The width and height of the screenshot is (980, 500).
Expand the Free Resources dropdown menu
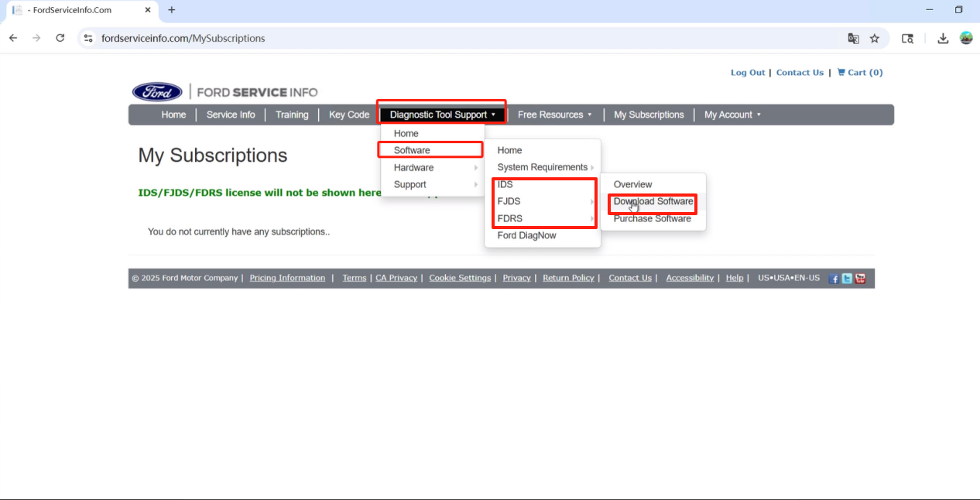click(554, 115)
